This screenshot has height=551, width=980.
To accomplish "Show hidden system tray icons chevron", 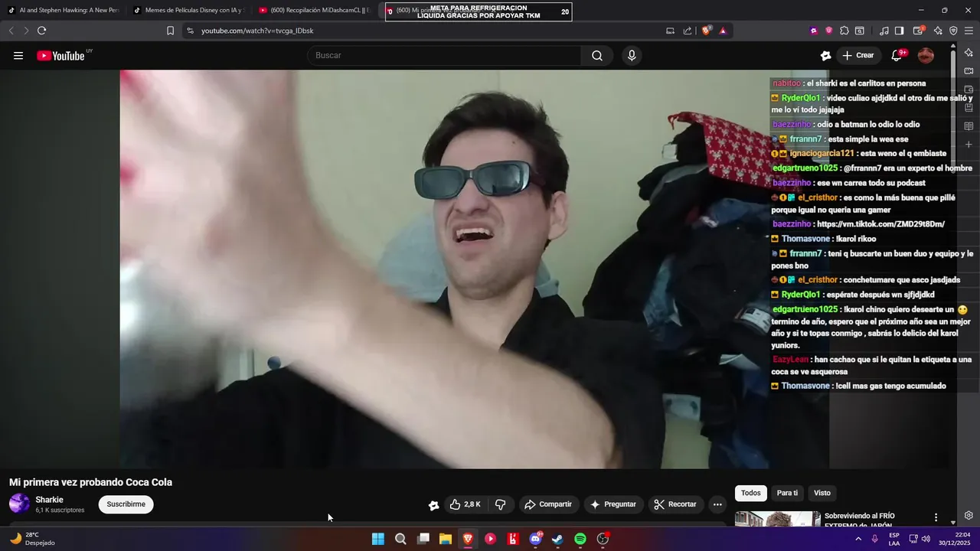I will click(x=857, y=539).
